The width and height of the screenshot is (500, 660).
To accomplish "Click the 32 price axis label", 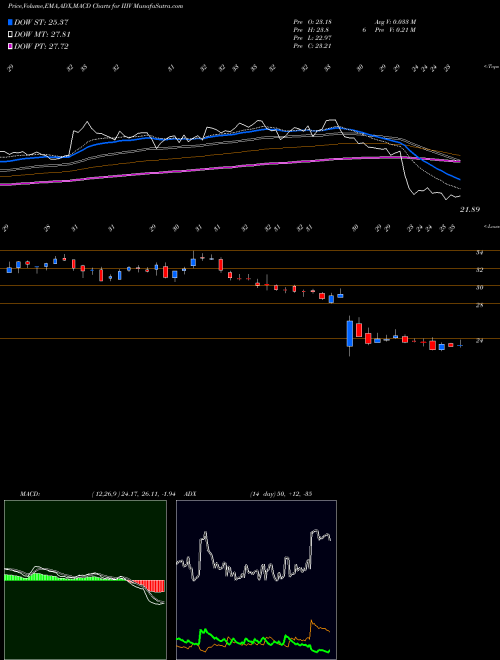I will (x=479, y=270).
